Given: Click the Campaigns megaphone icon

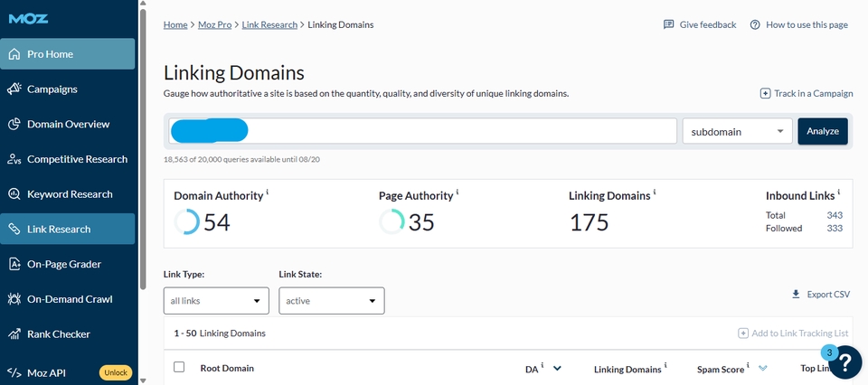Looking at the screenshot, I should 14,89.
